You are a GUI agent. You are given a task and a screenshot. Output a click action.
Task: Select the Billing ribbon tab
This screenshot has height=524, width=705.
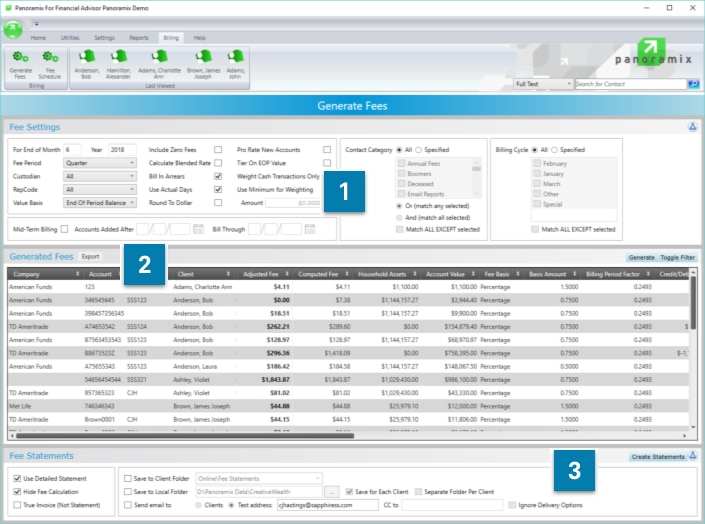tap(171, 38)
